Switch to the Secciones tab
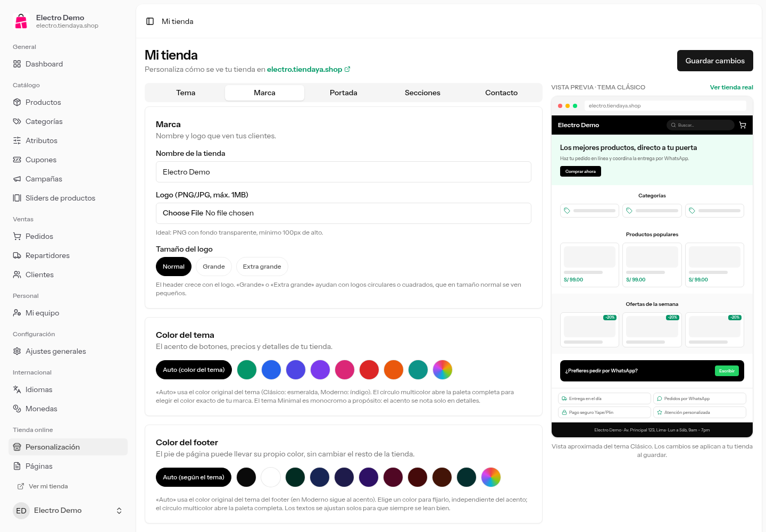The image size is (766, 532). point(422,93)
